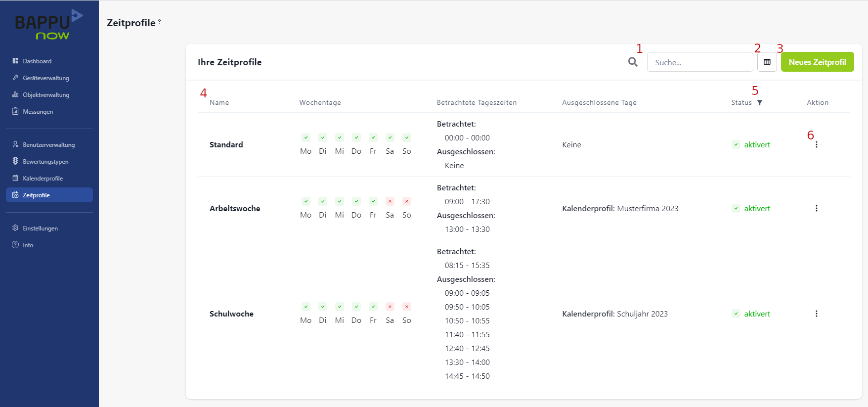Click the 11:40 - 11:55 excluded time

coord(467,334)
